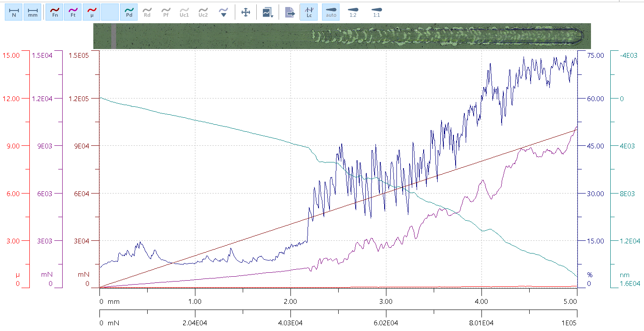Viewport: 644px width, 331px height.
Task: Show the Pf profile curve
Action: 166,12
